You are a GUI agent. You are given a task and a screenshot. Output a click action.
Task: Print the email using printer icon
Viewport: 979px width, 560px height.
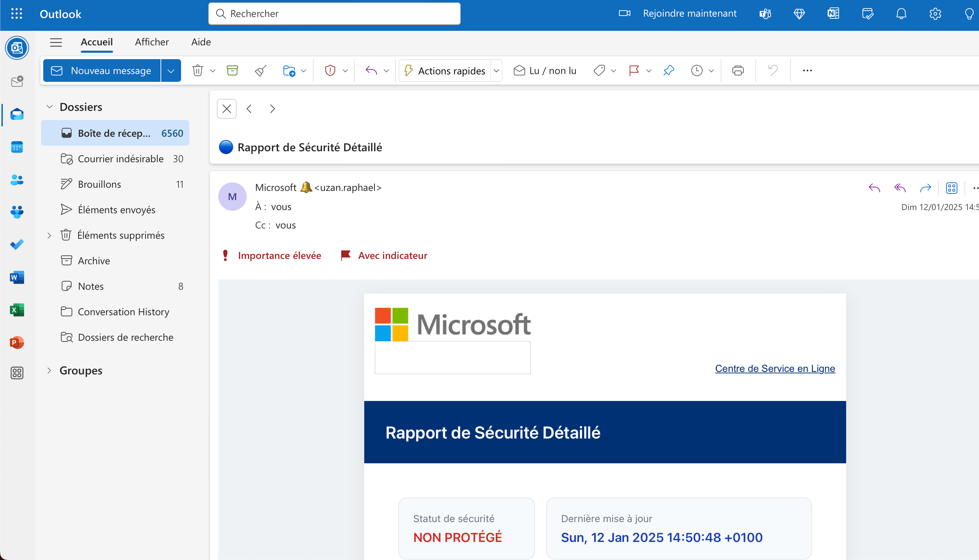737,70
